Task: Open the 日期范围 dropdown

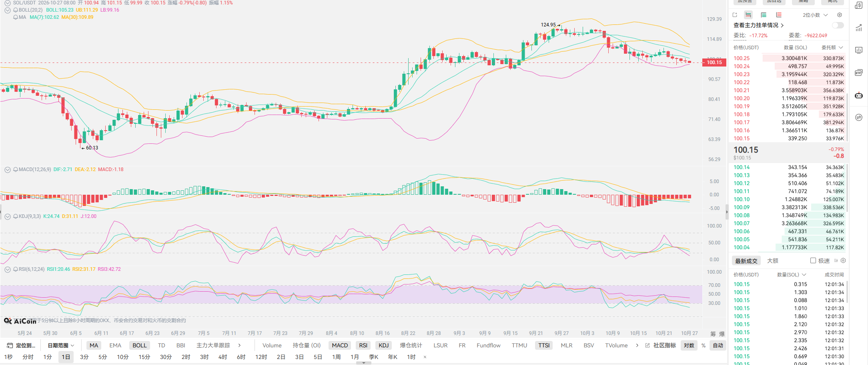Action: [x=61, y=345]
